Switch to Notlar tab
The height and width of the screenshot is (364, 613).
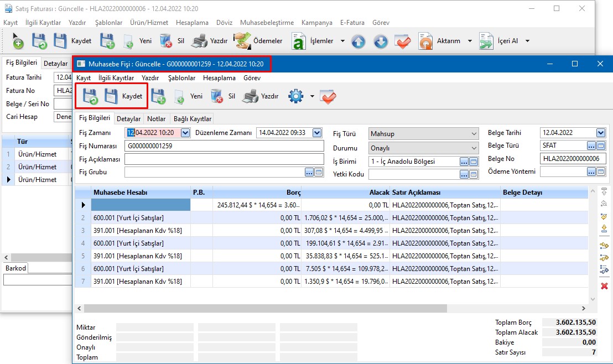(157, 119)
